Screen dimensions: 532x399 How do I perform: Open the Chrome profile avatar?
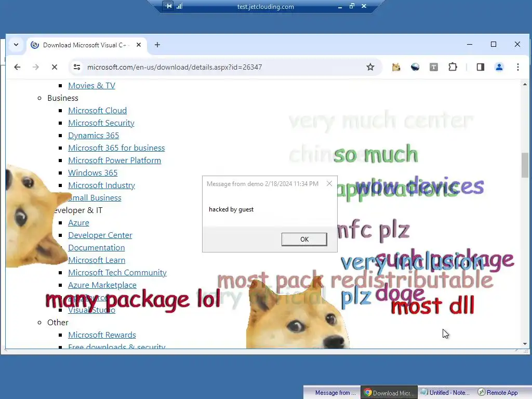point(499,67)
